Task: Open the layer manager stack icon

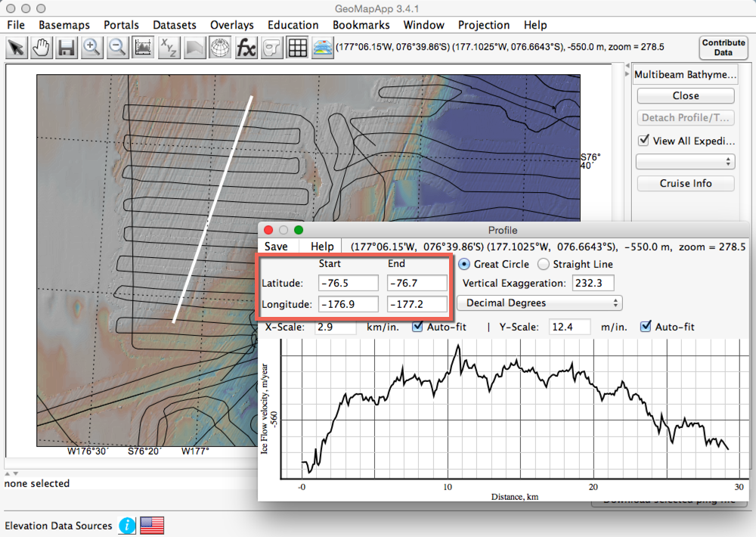Action: point(323,48)
